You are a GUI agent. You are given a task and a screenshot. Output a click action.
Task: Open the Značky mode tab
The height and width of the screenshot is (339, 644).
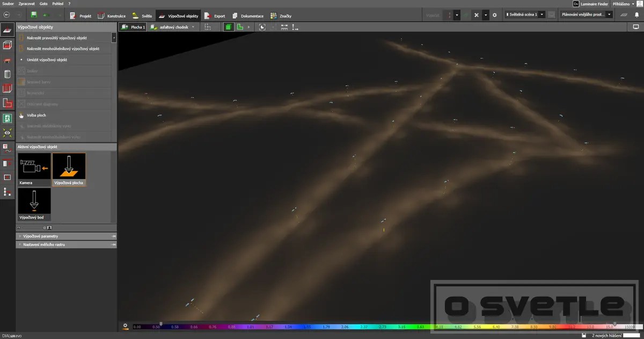281,16
